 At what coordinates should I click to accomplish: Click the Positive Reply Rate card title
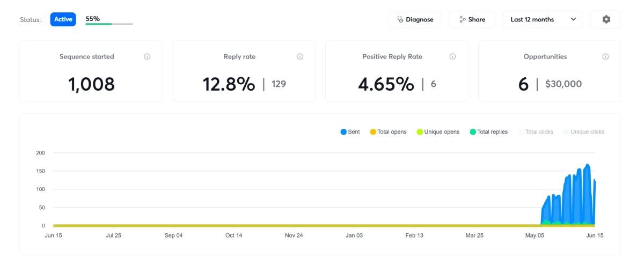point(392,57)
